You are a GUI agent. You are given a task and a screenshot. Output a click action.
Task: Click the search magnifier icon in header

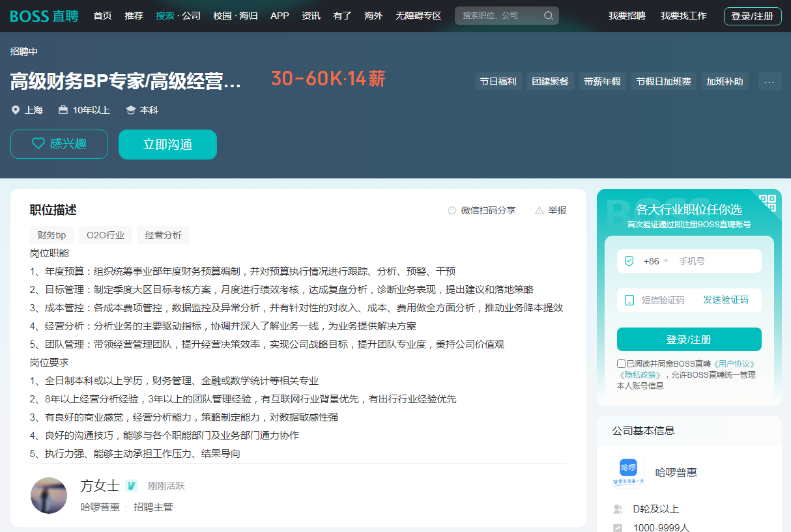tap(547, 16)
